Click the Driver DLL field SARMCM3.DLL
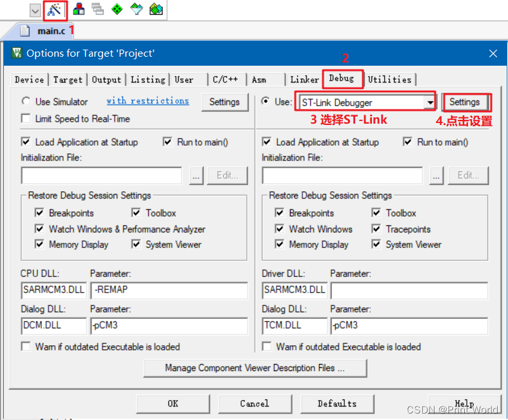Screen dimensions: 508x420 click(295, 290)
